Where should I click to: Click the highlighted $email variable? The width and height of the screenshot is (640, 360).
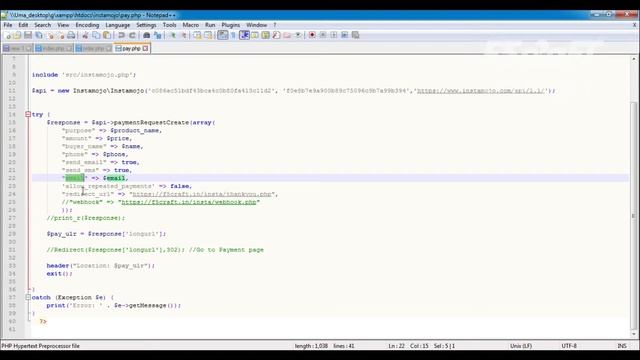[114, 178]
